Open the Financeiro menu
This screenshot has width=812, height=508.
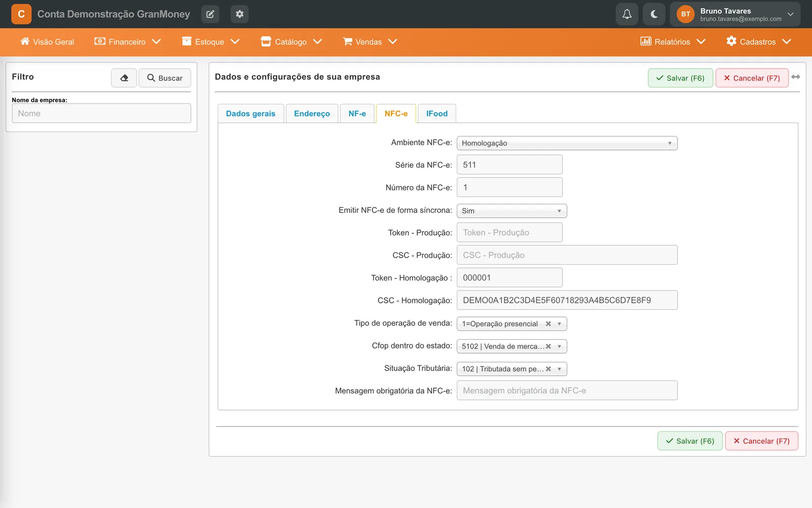(127, 42)
